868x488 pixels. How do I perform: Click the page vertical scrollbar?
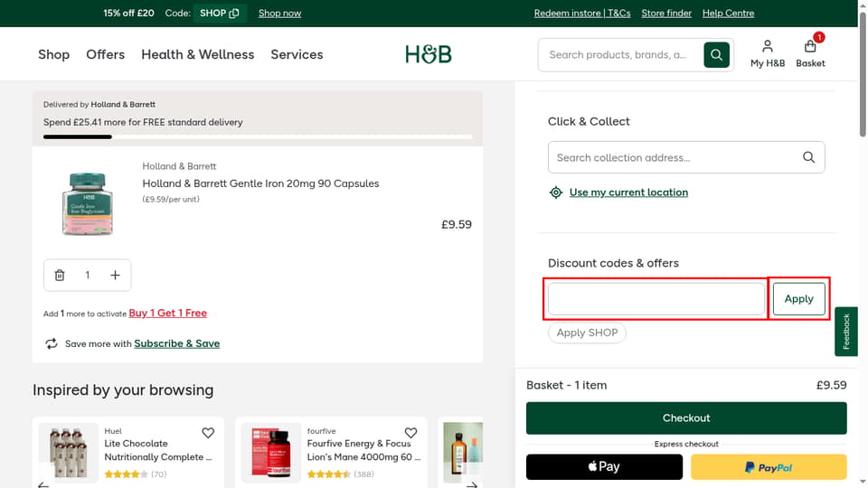pos(863,74)
